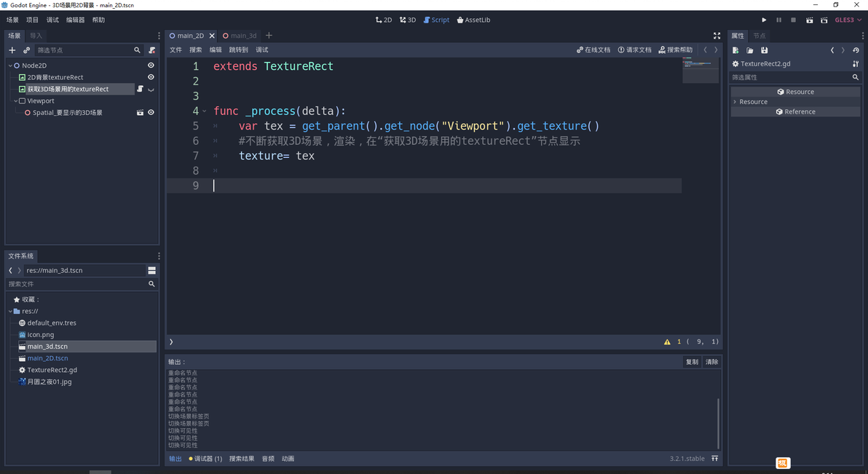Load an existing resource in Inspector

749,50
